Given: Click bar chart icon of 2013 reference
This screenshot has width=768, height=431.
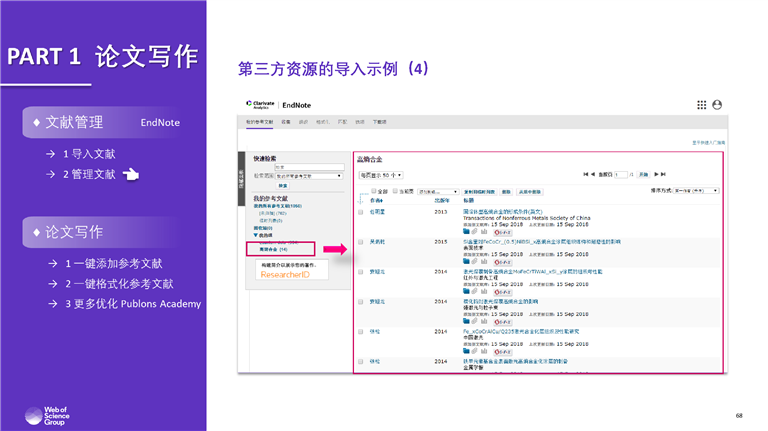Looking at the screenshot, I should 484,231.
